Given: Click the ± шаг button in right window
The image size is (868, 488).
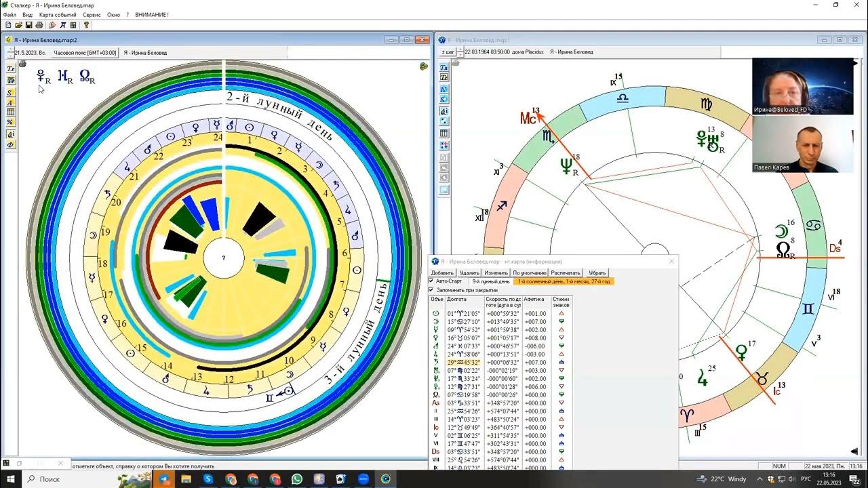Looking at the screenshot, I should click(448, 52).
